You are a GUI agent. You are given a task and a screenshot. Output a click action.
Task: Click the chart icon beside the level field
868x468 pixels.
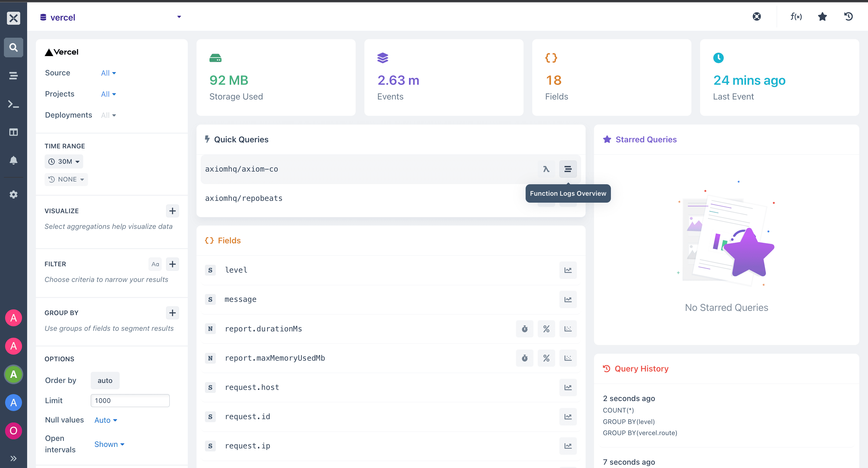pyautogui.click(x=568, y=270)
